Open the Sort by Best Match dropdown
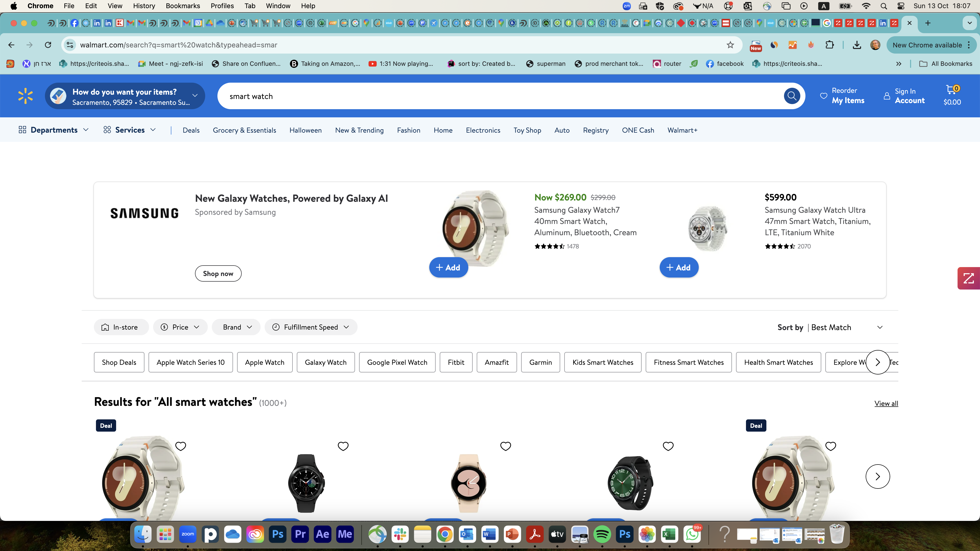This screenshot has width=980, height=551. (830, 327)
